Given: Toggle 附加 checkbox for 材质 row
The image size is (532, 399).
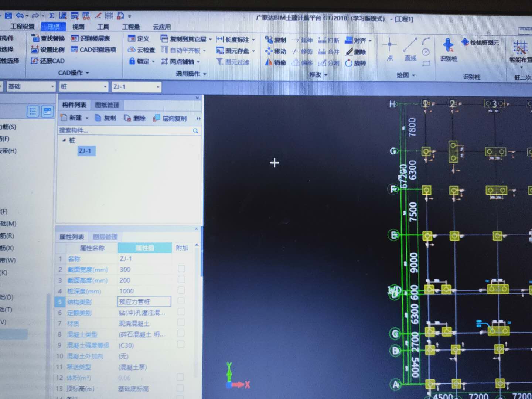Looking at the screenshot, I should pyautogui.click(x=181, y=323).
